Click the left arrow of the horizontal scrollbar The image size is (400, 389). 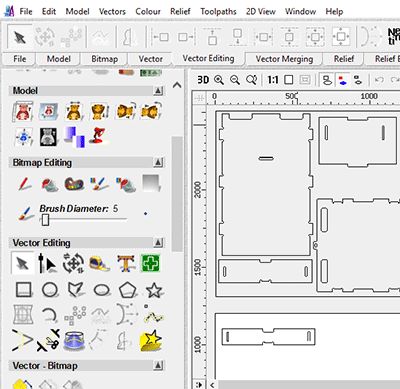click(212, 384)
